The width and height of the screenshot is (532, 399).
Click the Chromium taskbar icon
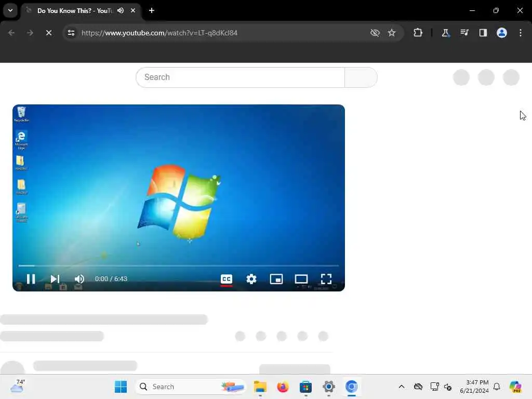click(x=352, y=387)
